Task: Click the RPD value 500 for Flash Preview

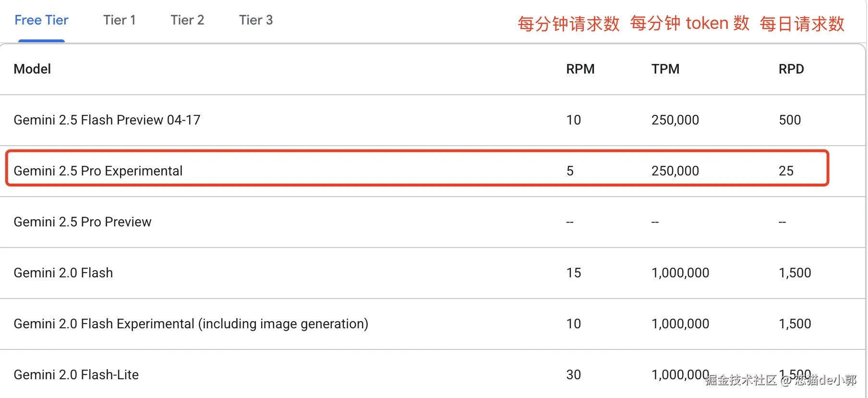Action: 790,120
